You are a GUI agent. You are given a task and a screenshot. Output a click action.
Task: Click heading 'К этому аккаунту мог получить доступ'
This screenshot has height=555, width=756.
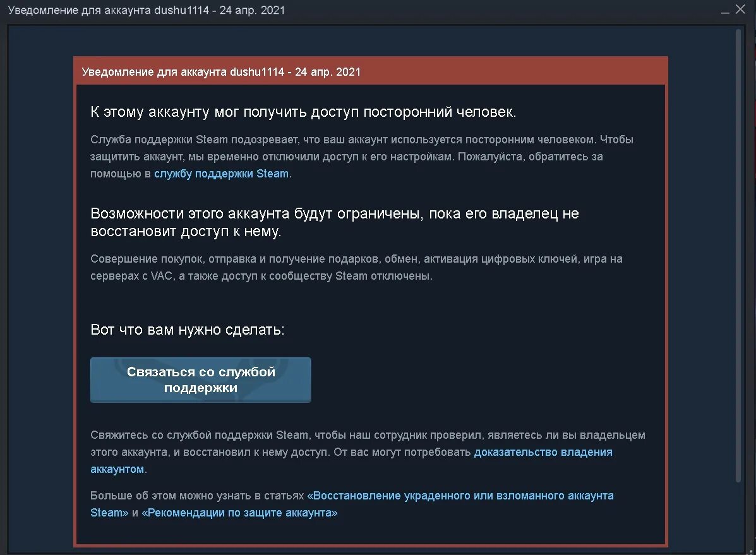[x=303, y=112]
